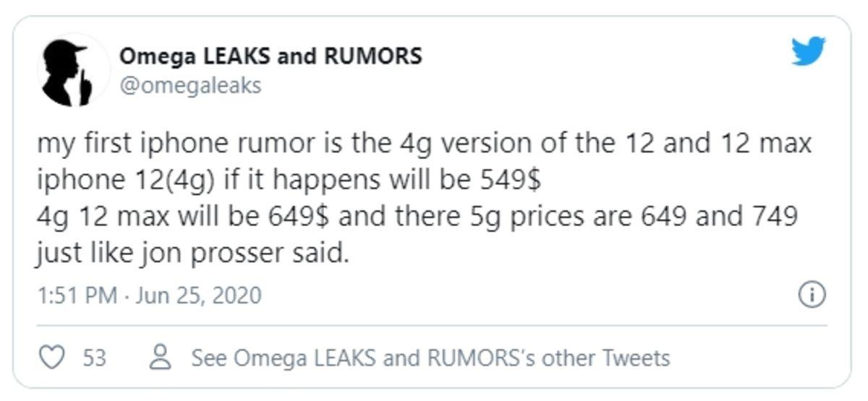Click the '549$' price in the tweet
The height and width of the screenshot is (401, 868).
[x=511, y=181]
